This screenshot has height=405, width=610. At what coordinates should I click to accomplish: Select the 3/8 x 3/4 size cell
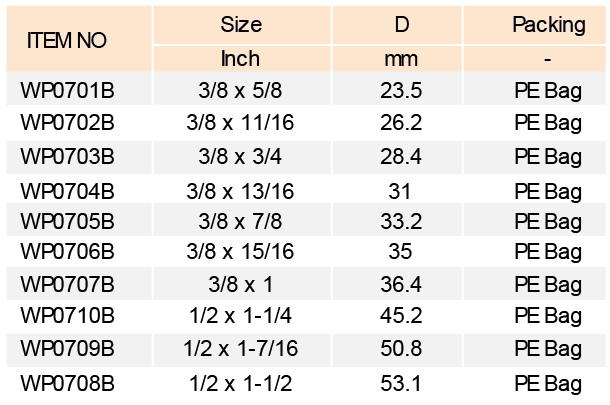pos(240,156)
